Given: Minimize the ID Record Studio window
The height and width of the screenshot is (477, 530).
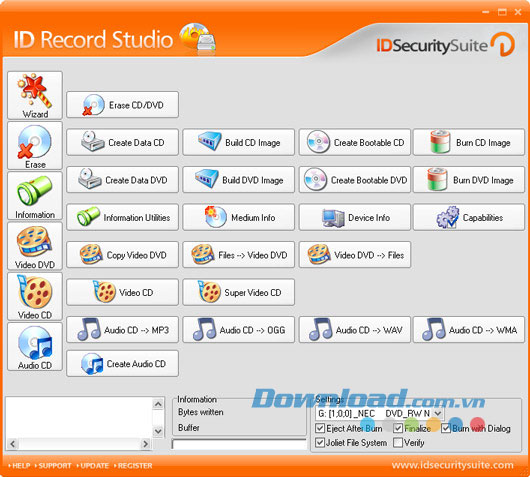Looking at the screenshot, I should 486,12.
